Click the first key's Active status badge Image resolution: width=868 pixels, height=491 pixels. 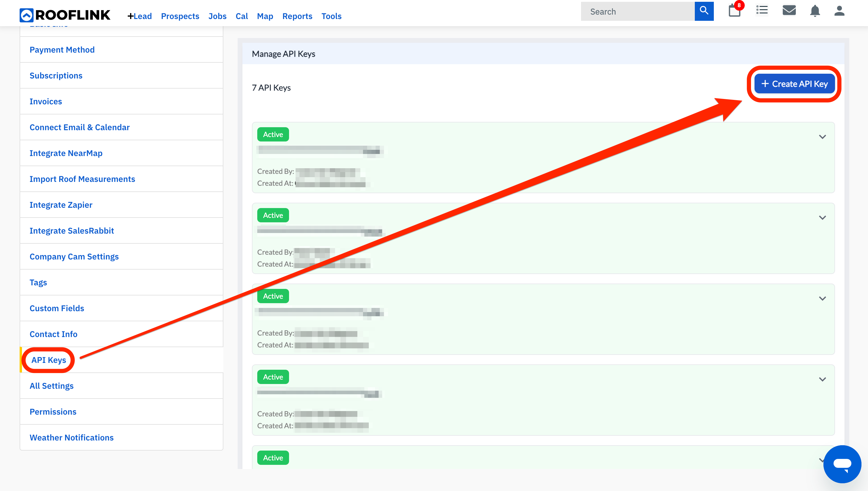pos(273,135)
